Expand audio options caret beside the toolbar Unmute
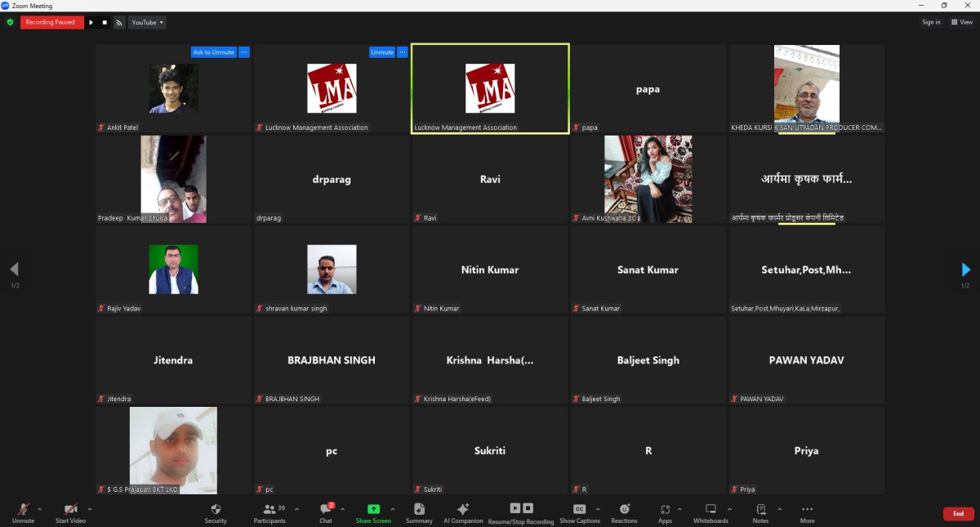Screen dimensions: 980x527 40,509
